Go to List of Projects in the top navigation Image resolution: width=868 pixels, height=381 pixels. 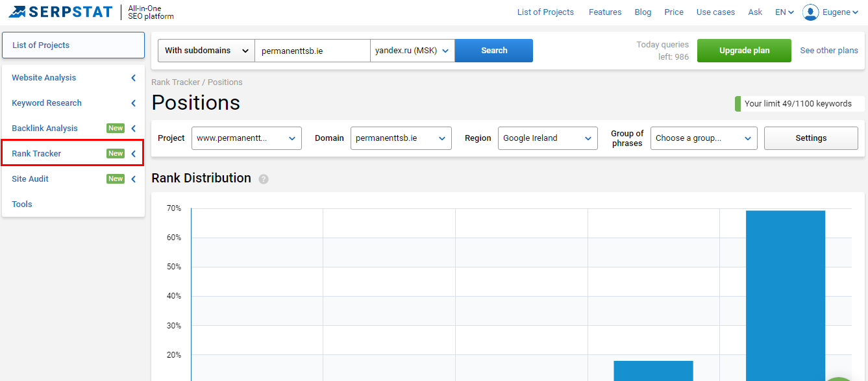click(545, 12)
